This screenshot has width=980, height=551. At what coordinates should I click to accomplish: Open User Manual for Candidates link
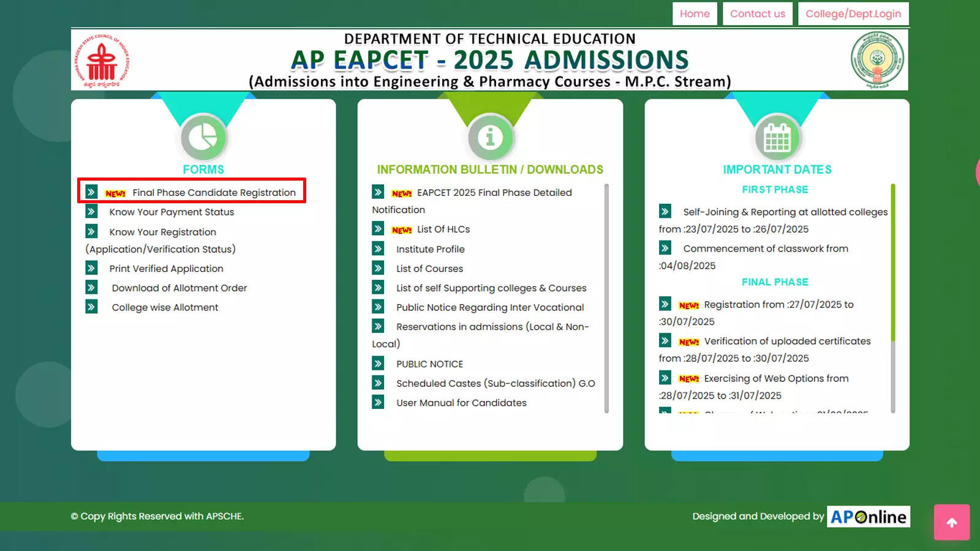click(461, 403)
